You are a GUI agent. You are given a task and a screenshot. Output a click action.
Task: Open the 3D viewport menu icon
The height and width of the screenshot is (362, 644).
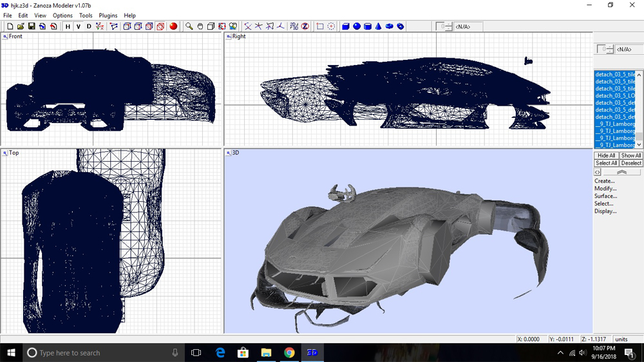pyautogui.click(x=229, y=153)
